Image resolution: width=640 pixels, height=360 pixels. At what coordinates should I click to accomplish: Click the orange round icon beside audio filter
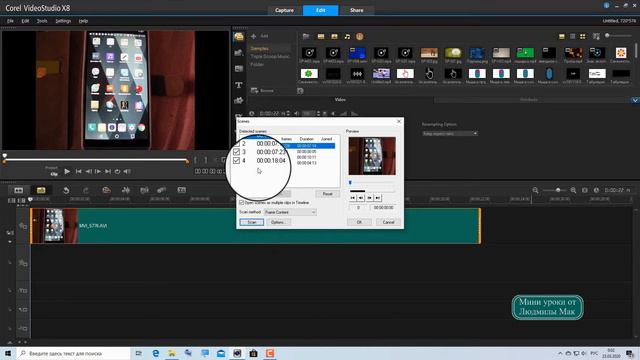click(x=360, y=37)
